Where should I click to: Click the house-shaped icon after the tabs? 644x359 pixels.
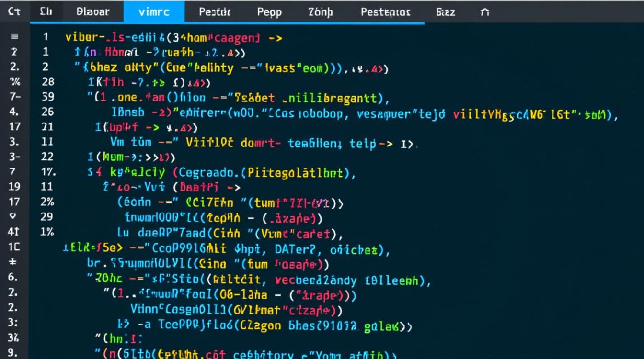[x=484, y=12]
